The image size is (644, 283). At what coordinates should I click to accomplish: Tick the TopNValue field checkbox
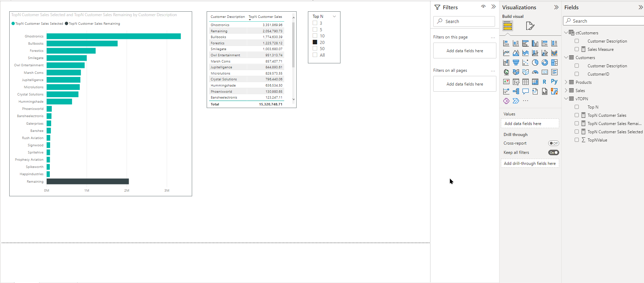[x=577, y=140]
